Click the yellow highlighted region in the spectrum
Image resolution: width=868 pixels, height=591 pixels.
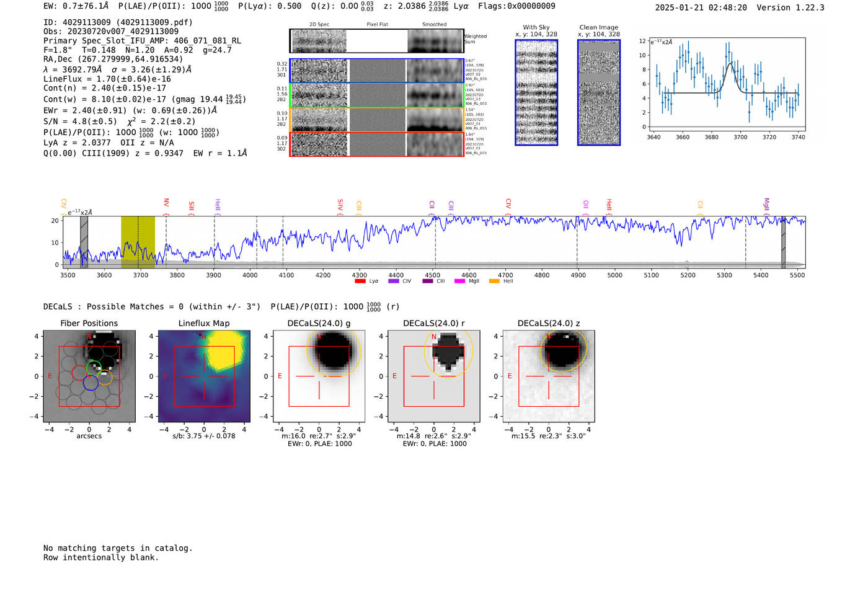pyautogui.click(x=138, y=242)
